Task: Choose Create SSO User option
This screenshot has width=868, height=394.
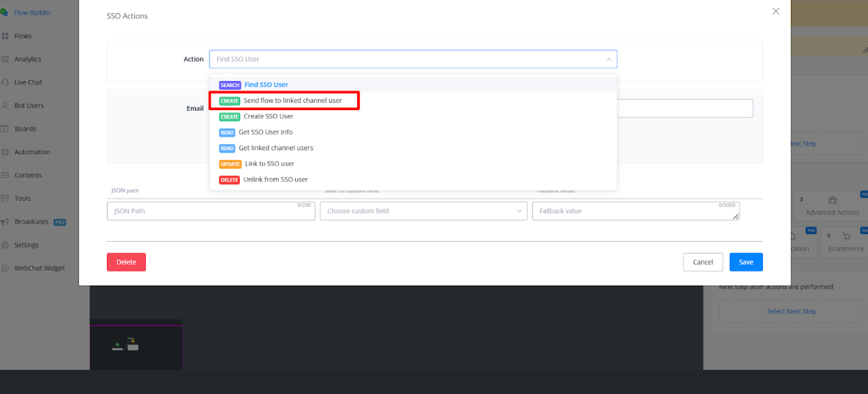Action: (268, 116)
